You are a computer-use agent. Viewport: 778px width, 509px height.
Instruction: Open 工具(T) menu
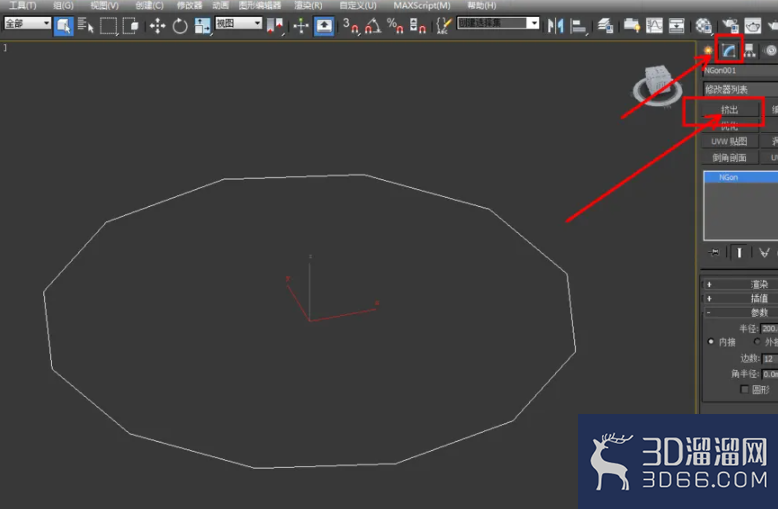tap(23, 5)
